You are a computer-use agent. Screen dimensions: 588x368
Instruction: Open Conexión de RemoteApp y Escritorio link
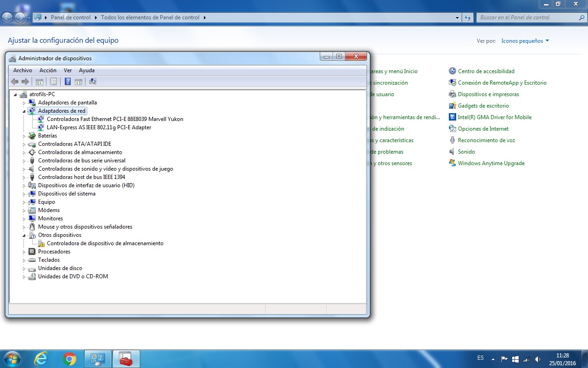pos(502,83)
